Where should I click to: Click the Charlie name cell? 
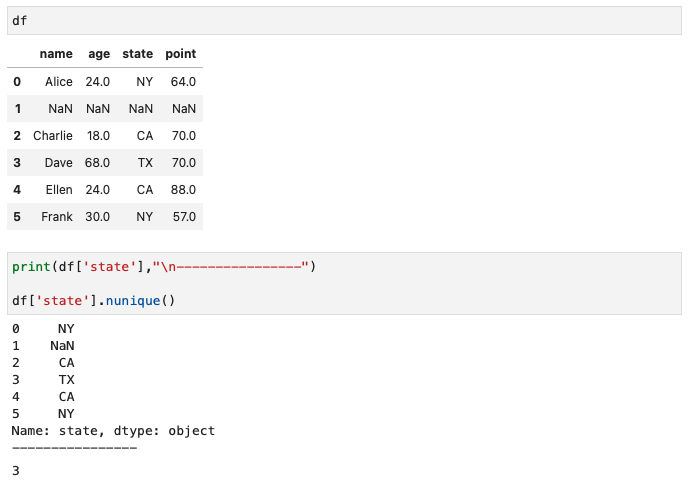[x=53, y=135]
